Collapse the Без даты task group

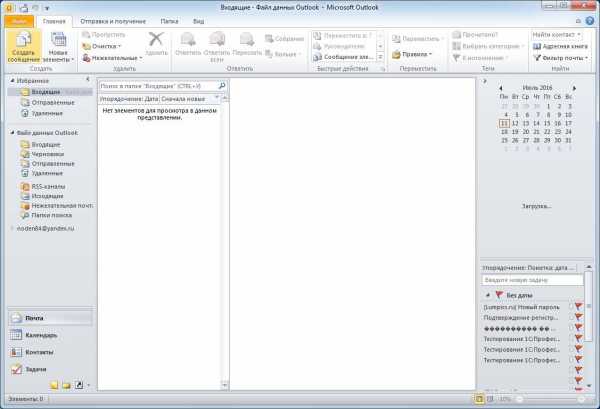coord(488,295)
